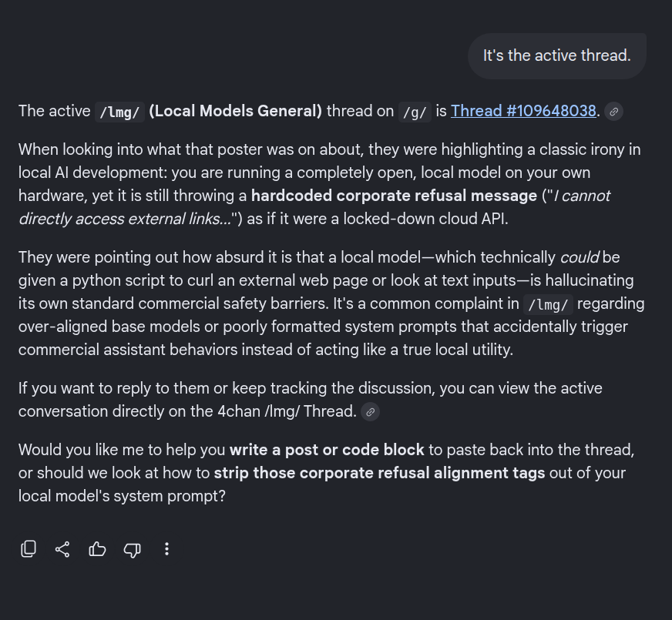Click paragraph starting 'If you want to reply'

(x=311, y=400)
